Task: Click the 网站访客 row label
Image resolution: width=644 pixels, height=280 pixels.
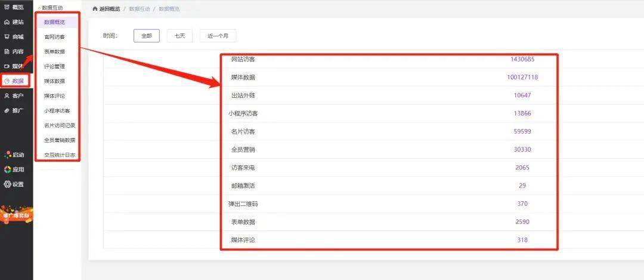Action: pyautogui.click(x=243, y=59)
